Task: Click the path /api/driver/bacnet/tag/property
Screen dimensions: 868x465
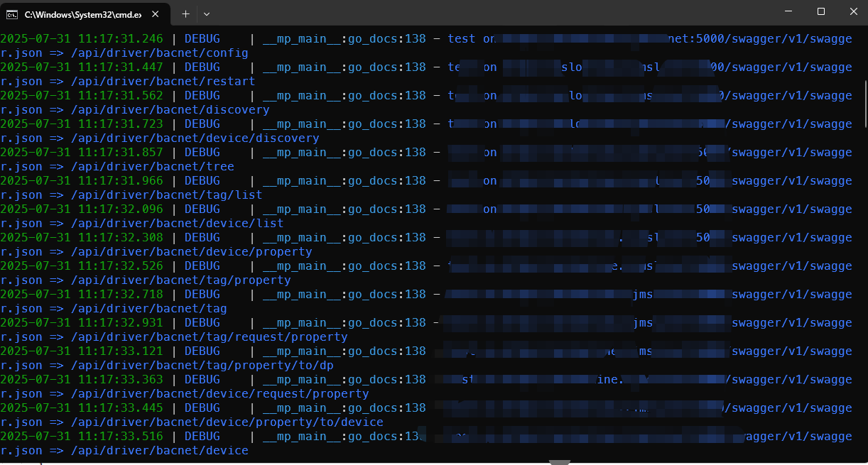Action: pyautogui.click(x=181, y=280)
